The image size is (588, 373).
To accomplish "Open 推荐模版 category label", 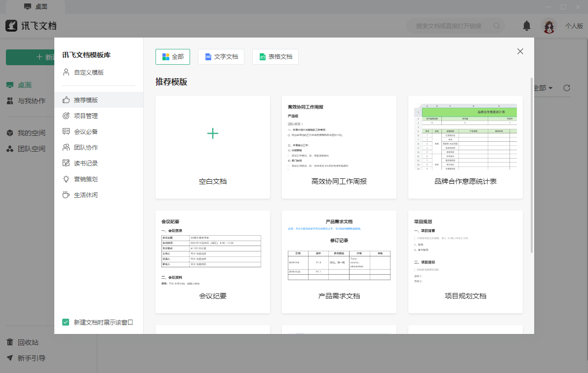I will coord(86,100).
